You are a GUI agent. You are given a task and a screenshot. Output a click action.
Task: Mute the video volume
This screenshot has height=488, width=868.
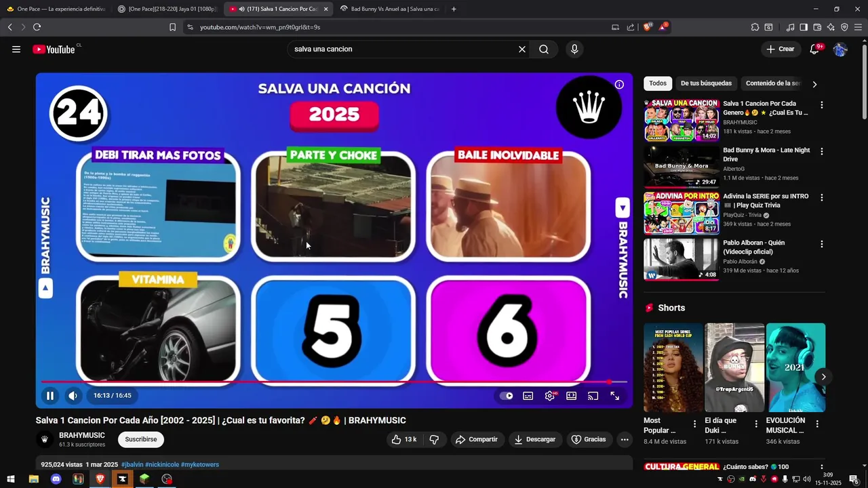click(x=73, y=395)
